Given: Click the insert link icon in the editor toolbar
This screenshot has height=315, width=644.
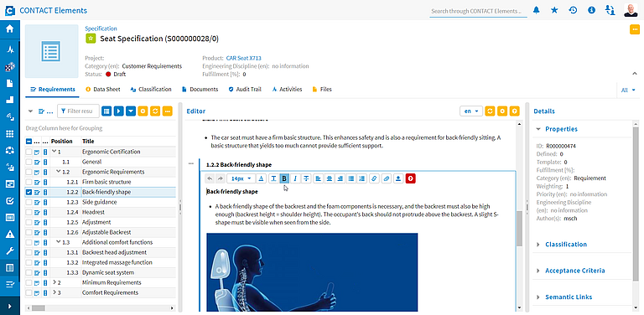Looking at the screenshot, I should coord(374,178).
